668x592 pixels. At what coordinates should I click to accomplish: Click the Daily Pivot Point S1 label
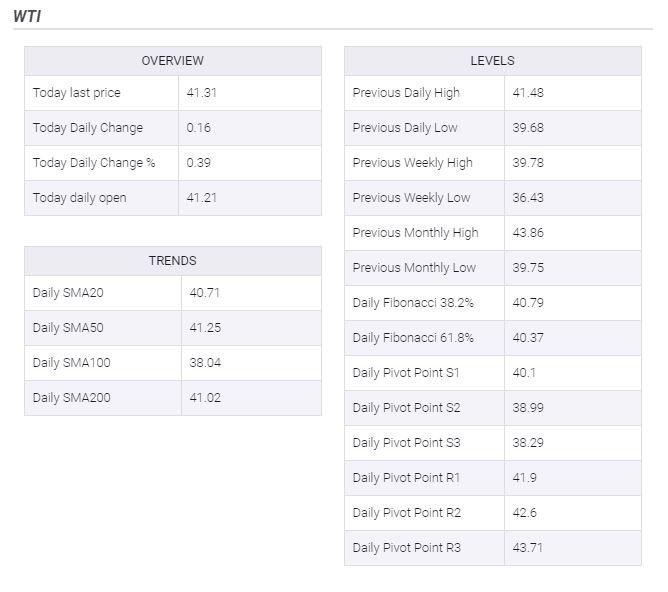(406, 373)
